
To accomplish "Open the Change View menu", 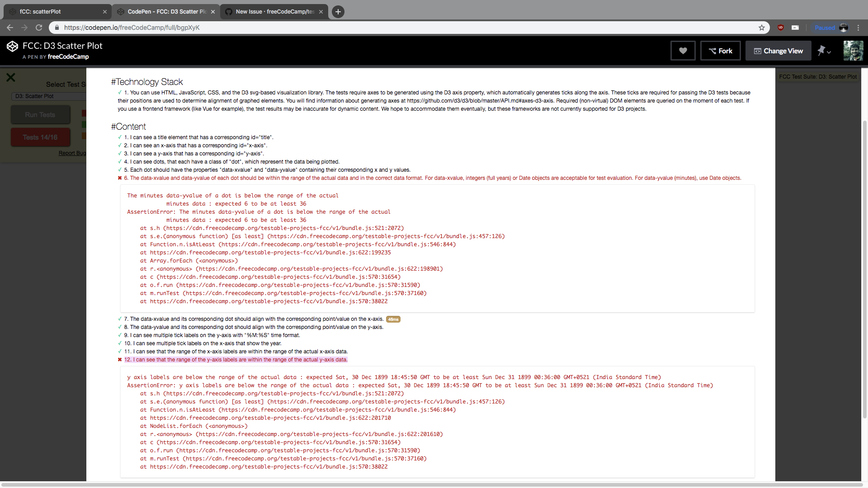I will click(778, 51).
